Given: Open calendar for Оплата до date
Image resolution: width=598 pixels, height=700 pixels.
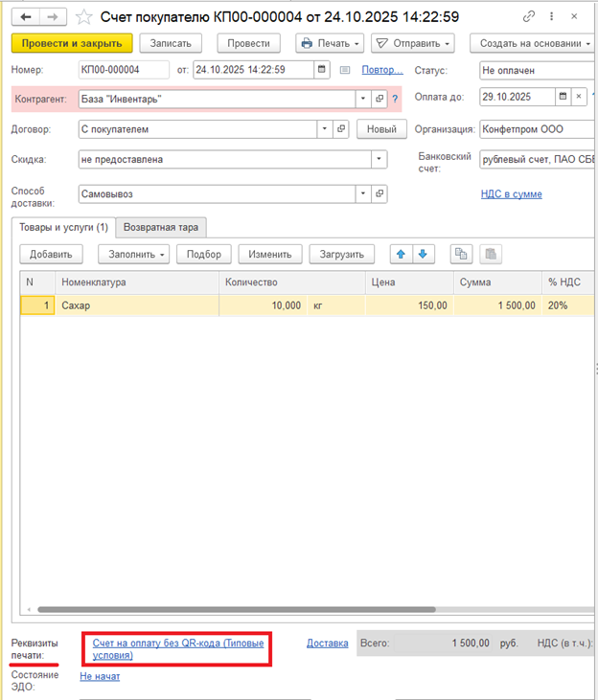Looking at the screenshot, I should point(563,97).
